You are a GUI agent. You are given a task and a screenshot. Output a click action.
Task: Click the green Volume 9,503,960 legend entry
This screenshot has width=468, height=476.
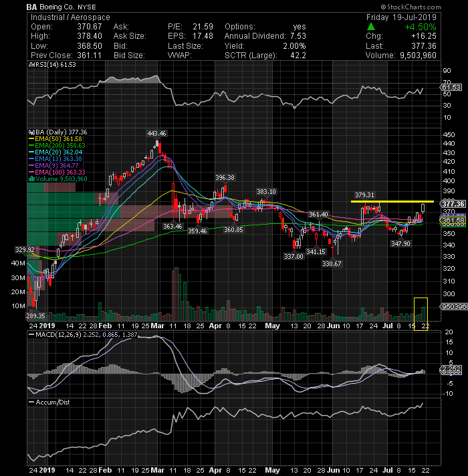[x=62, y=178]
